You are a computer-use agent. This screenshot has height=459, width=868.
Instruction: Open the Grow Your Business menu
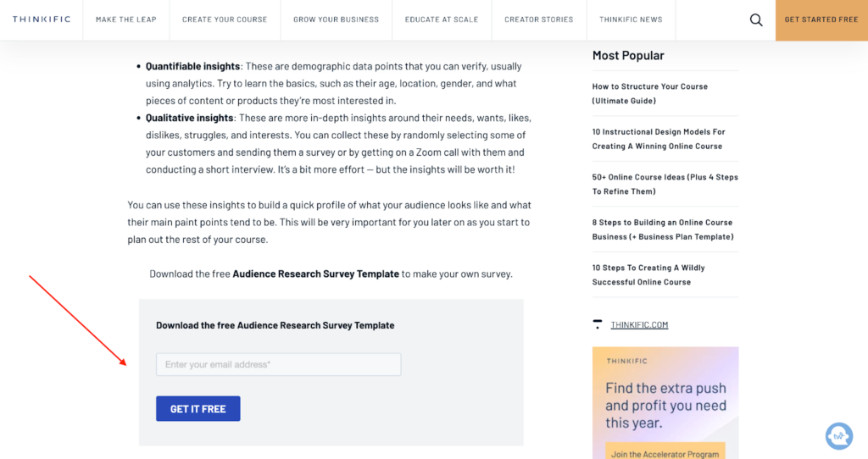pos(336,19)
